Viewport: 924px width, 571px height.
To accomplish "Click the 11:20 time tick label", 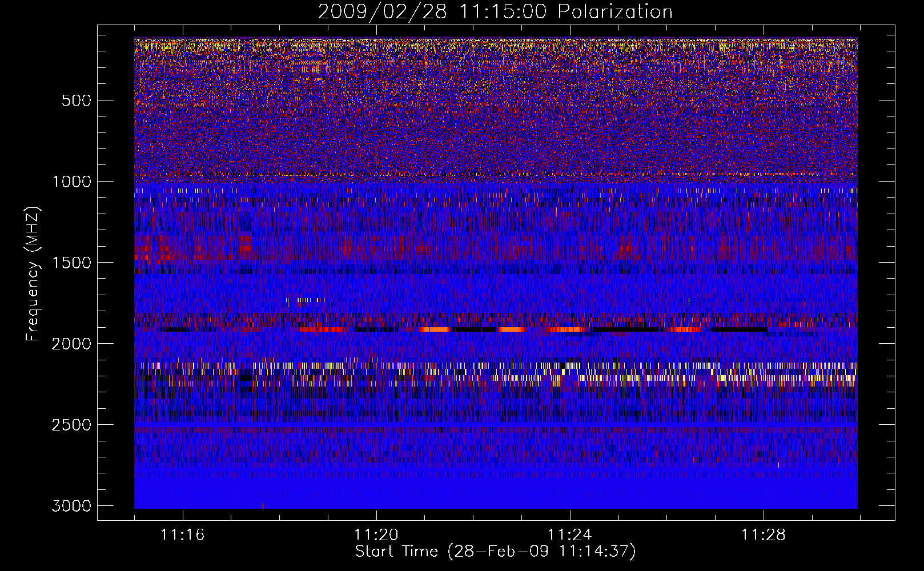I will point(376,535).
